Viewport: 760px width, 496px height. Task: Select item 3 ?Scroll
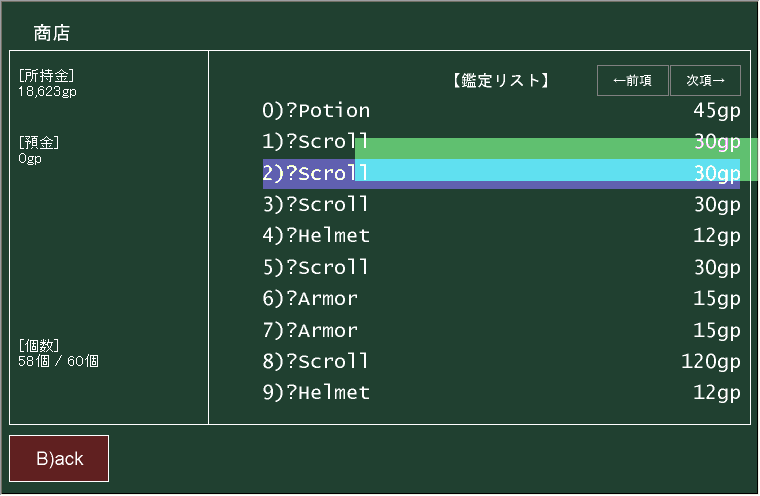pyautogui.click(x=316, y=205)
